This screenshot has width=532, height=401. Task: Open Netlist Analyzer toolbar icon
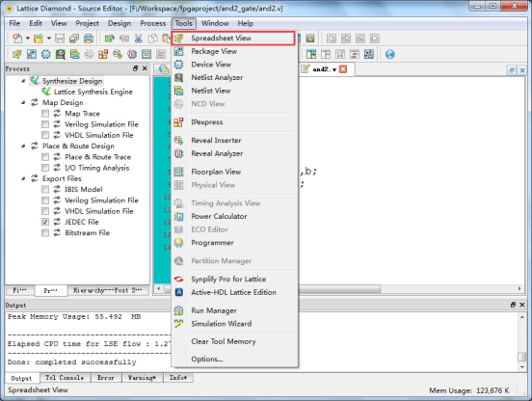[x=61, y=54]
